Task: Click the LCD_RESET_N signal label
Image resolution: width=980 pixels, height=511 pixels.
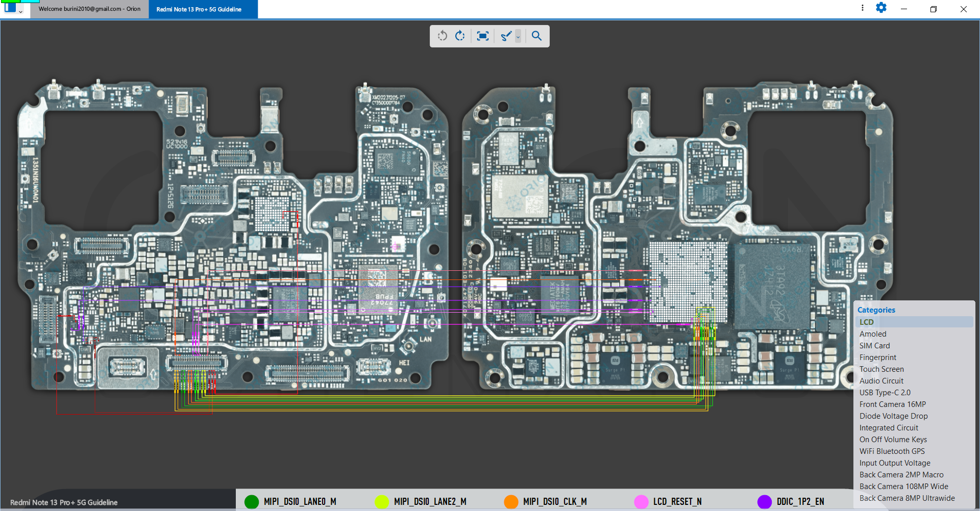Action: (677, 501)
